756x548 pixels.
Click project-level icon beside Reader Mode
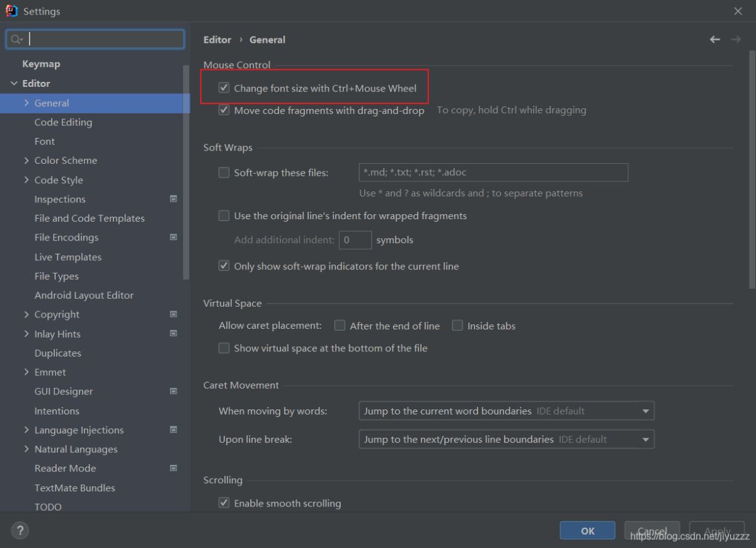174,469
